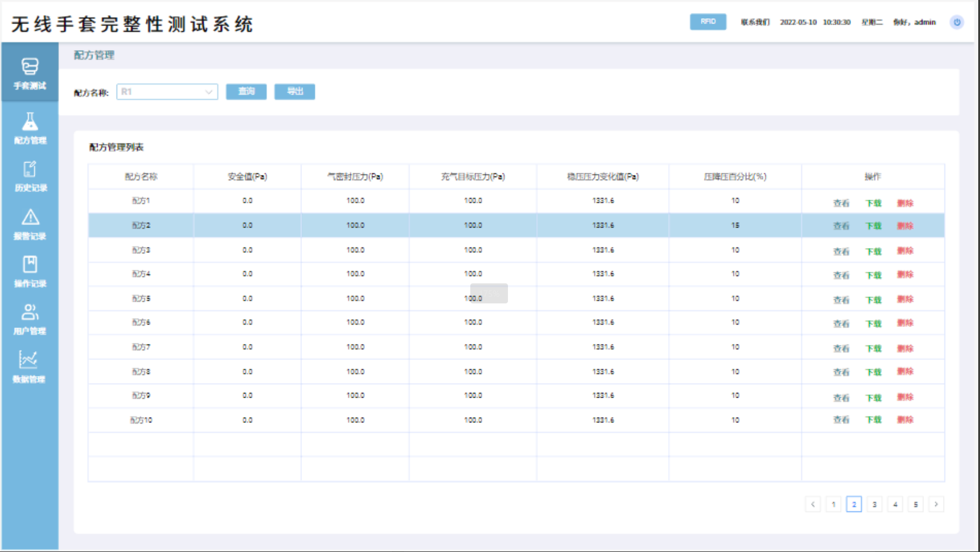View details of 配方1 via 查看
Viewport: 980px width, 552px height.
point(841,203)
